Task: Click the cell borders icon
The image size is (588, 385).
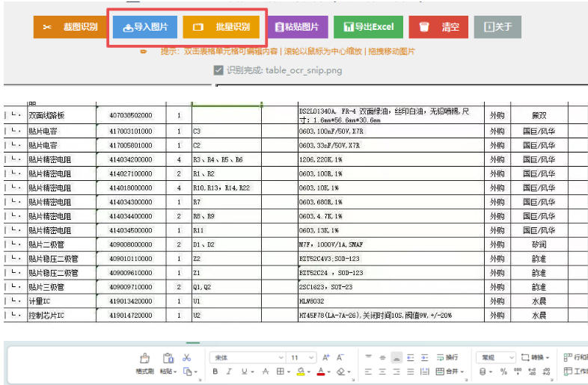Action: pos(280,372)
